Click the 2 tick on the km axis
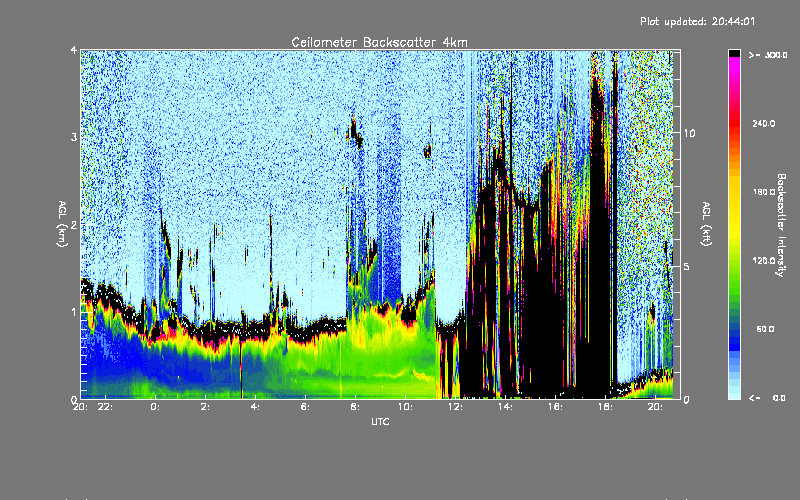Viewport: 800px width, 500px height. 74,225
